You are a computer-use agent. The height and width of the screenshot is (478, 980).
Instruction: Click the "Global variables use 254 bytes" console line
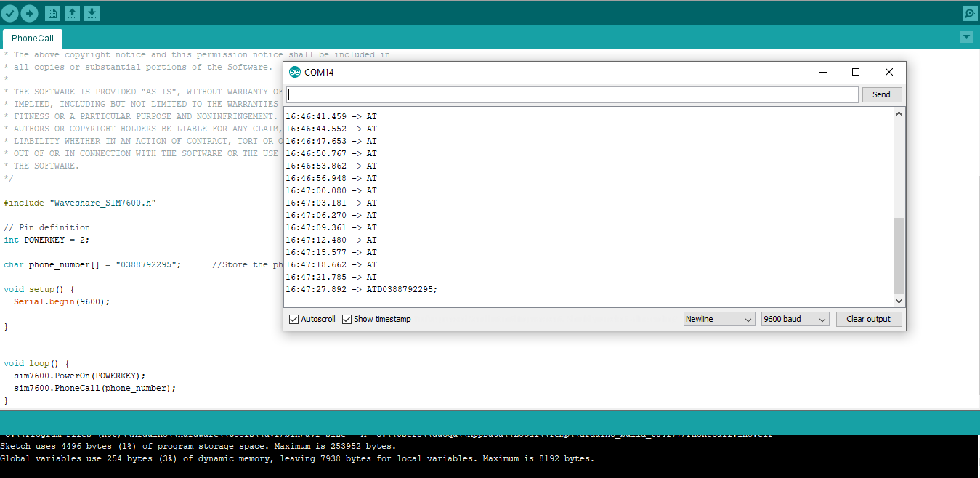click(x=297, y=458)
